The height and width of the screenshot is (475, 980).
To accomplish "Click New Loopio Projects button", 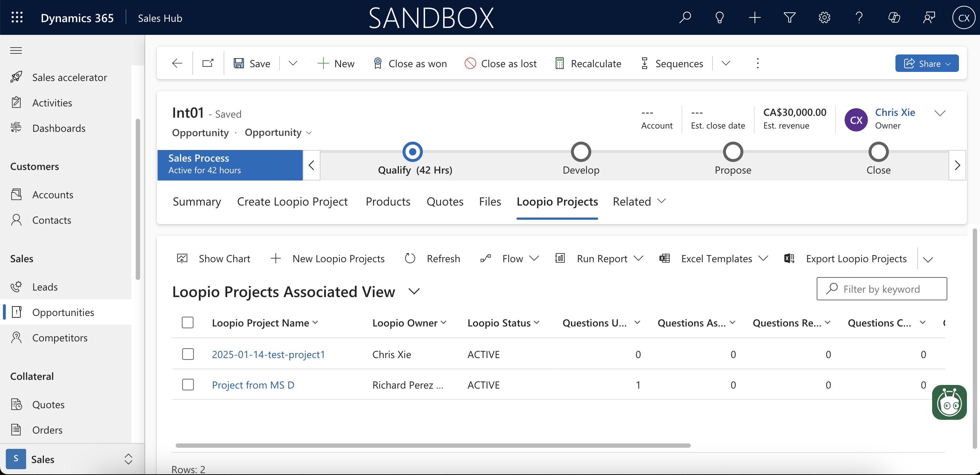I will coord(327,259).
